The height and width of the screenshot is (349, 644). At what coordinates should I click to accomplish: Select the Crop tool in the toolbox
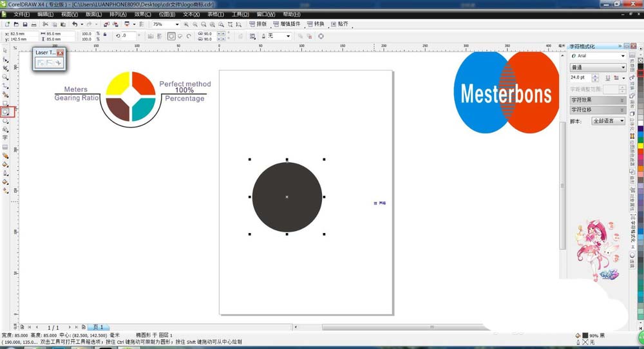[5, 68]
